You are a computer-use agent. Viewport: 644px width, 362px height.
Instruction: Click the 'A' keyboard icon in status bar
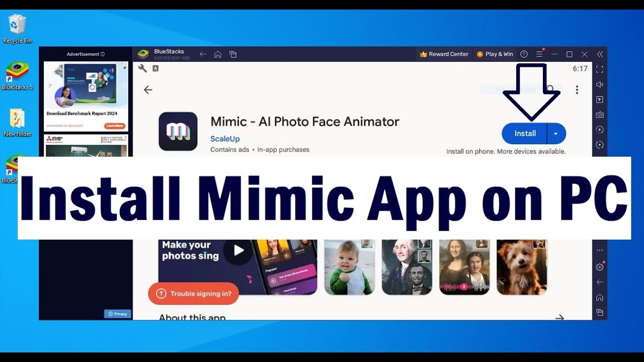tap(155, 68)
